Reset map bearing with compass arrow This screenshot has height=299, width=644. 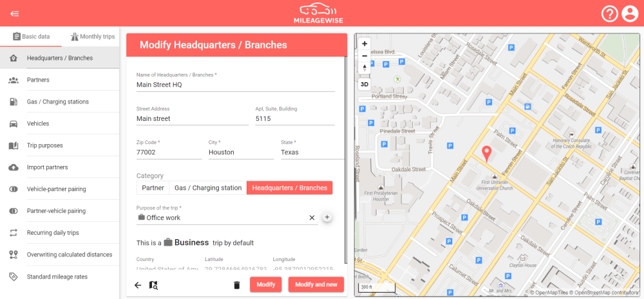tap(365, 68)
